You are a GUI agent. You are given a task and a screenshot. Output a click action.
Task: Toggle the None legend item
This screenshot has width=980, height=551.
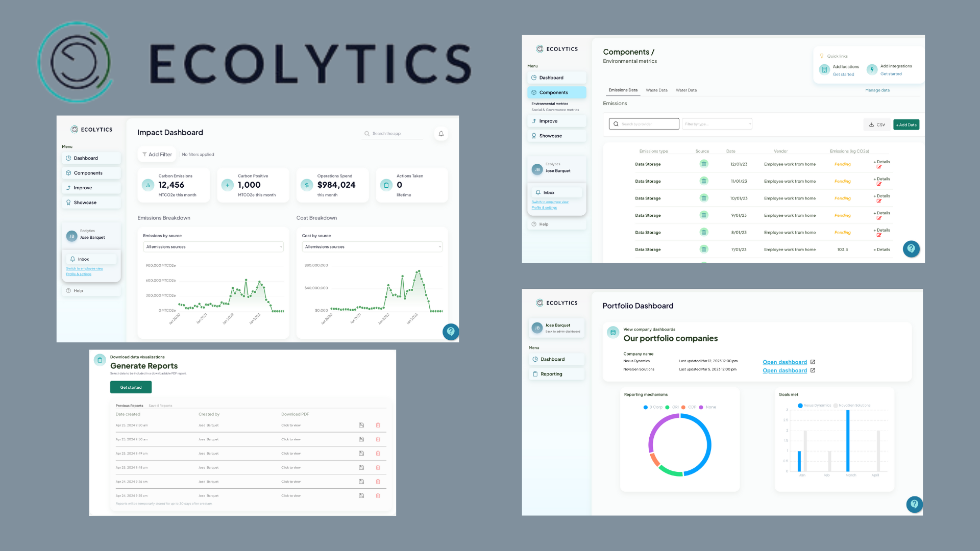[707, 407]
